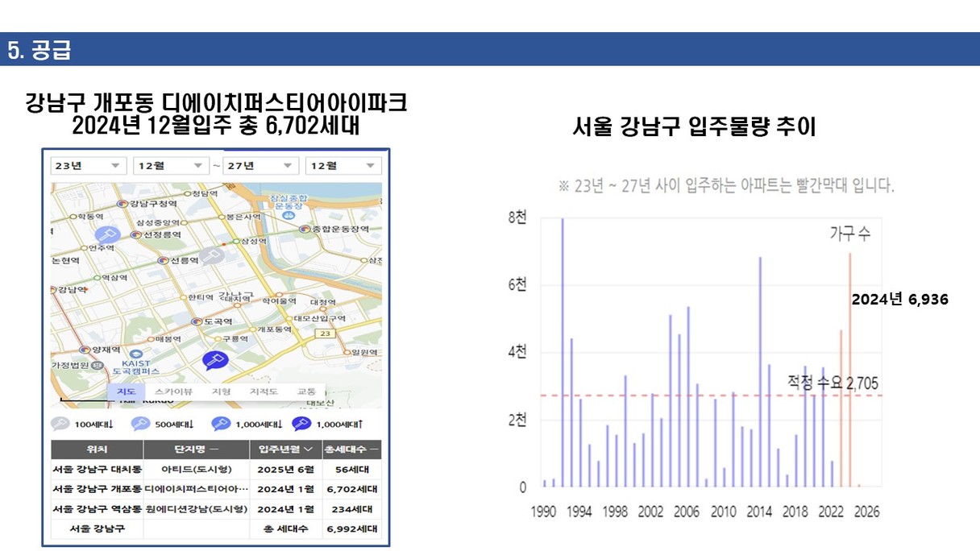Open the start year dropdown showing 23년

click(x=89, y=165)
